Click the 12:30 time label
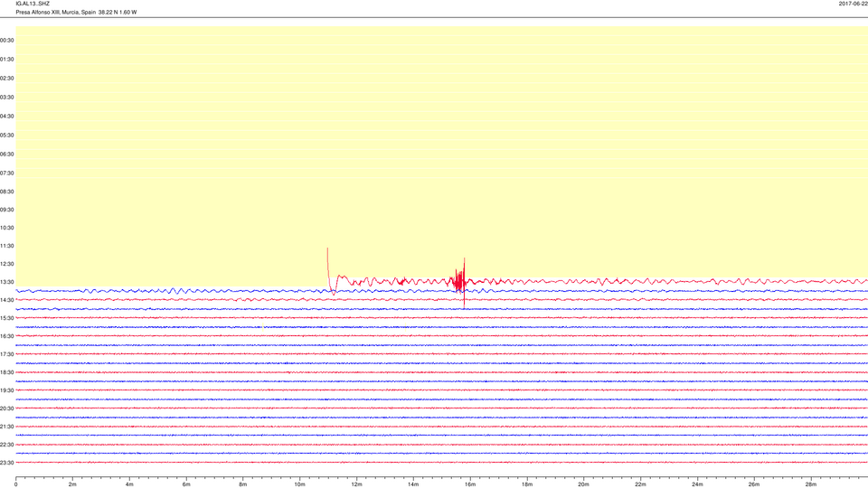This screenshot has height=488, width=868. click(x=7, y=264)
